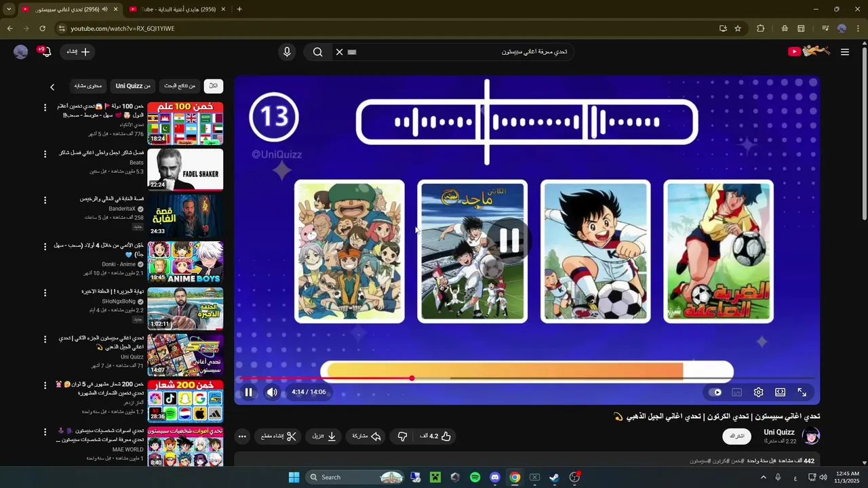
Task: Bookmark this page with the star icon
Action: point(738,28)
